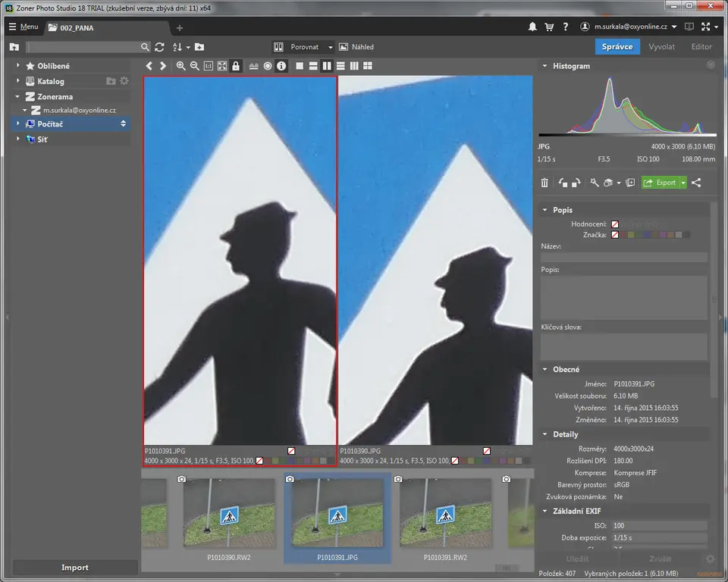
Task: Toggle the zoom lock padlock icon
Action: 236,66
